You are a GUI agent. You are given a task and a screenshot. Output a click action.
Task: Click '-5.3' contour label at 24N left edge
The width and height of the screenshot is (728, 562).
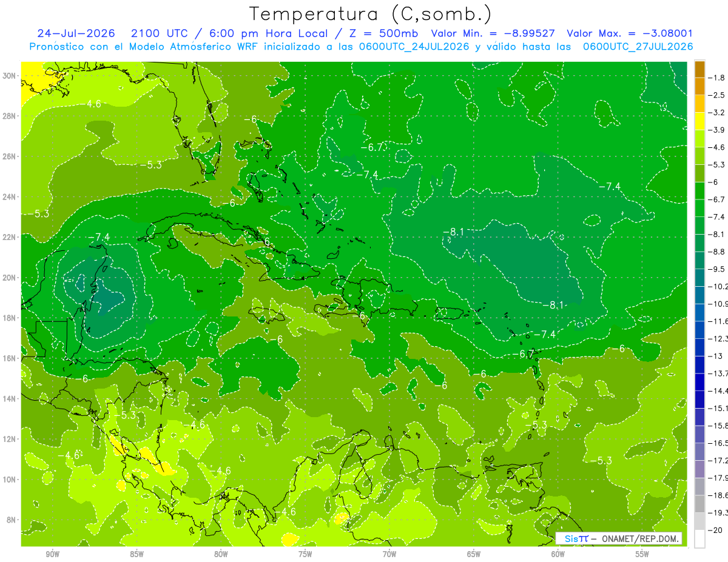38,213
